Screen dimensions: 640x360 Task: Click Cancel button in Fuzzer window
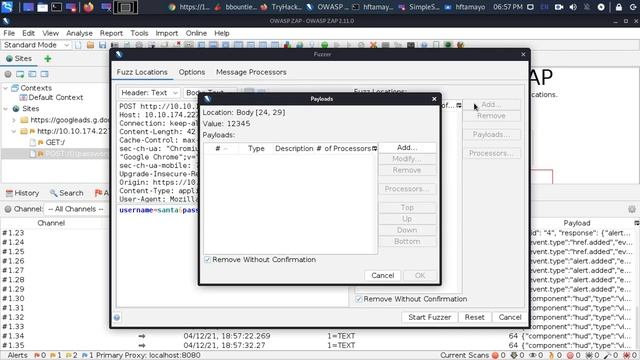pos(510,317)
